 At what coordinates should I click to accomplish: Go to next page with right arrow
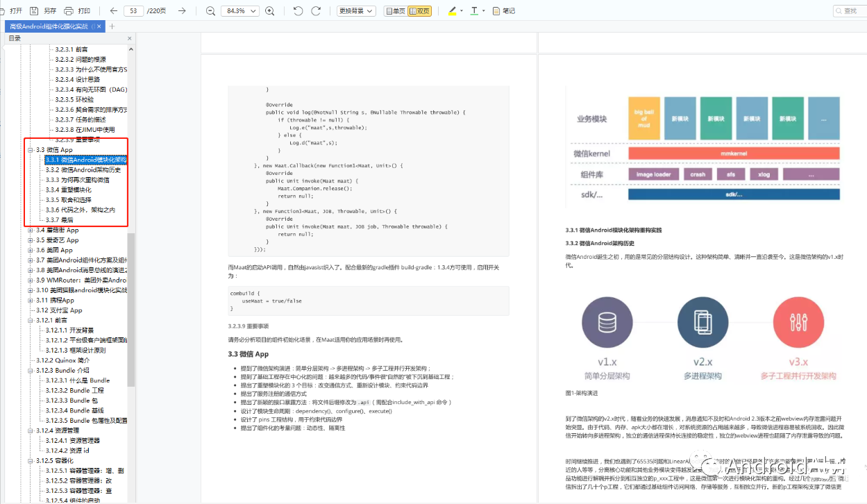[x=182, y=11]
